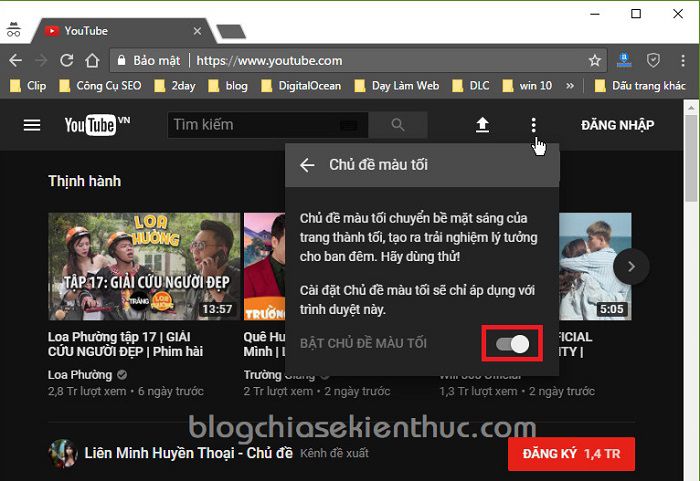Click the red ĐĂNG KÝ subscribe button
Image resolution: width=700 pixels, height=481 pixels.
(571, 454)
